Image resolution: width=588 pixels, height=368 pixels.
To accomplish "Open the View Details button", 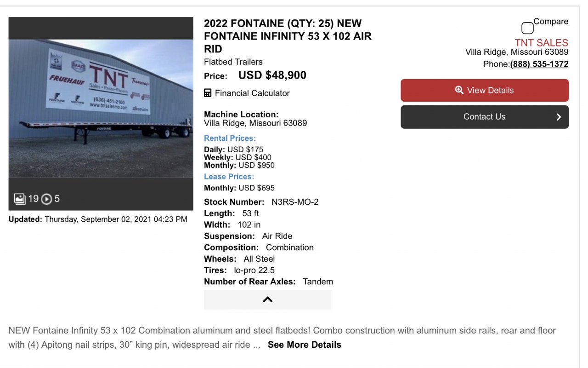I will 484,90.
